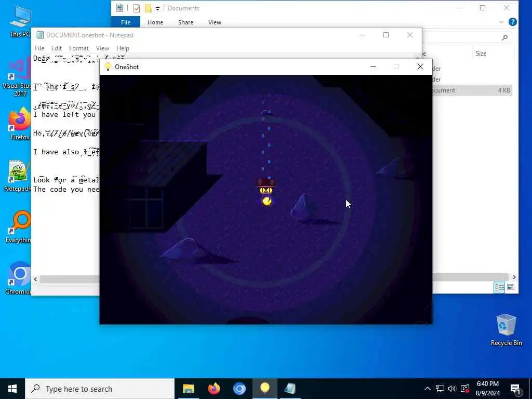Click text line 'I have left you'

[x=64, y=115]
